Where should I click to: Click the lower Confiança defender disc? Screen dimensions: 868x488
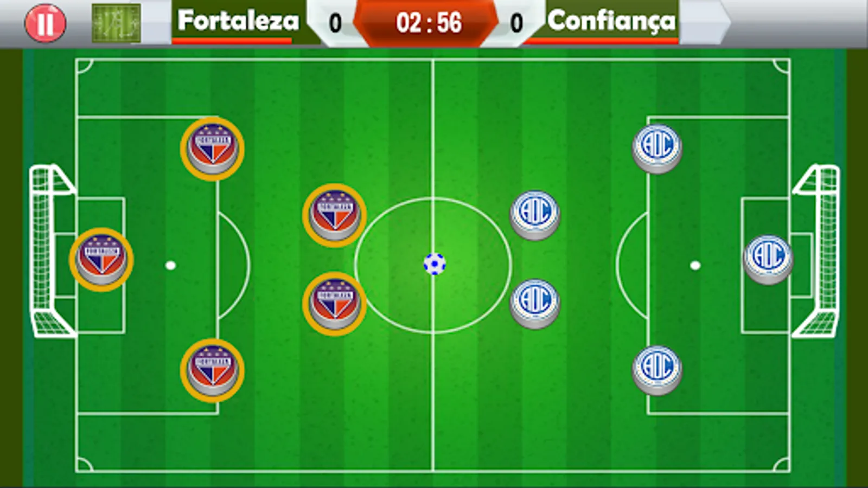coord(657,370)
